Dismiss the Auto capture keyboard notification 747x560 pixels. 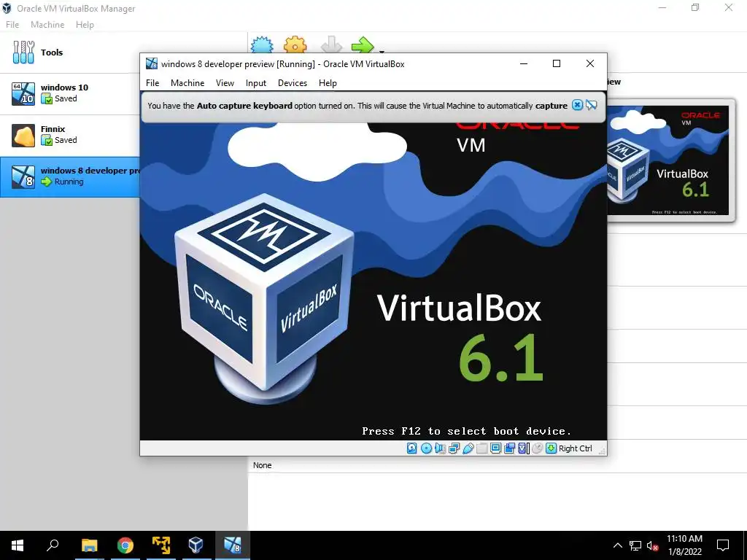pos(577,105)
